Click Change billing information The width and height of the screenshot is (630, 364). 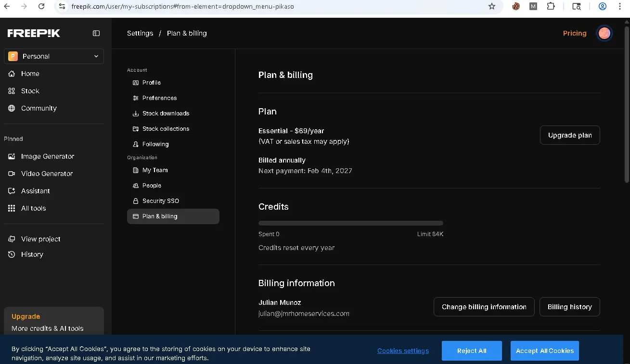(484, 307)
